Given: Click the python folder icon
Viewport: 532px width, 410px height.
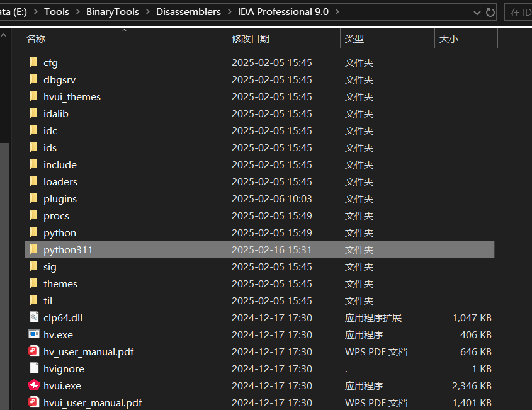Looking at the screenshot, I should (33, 232).
